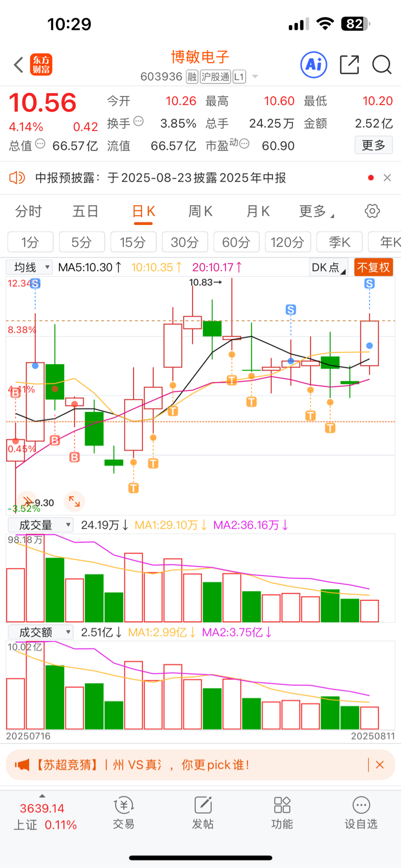Tap the 沪股通 badge
Viewport: 401px width, 868px height.
pos(215,77)
